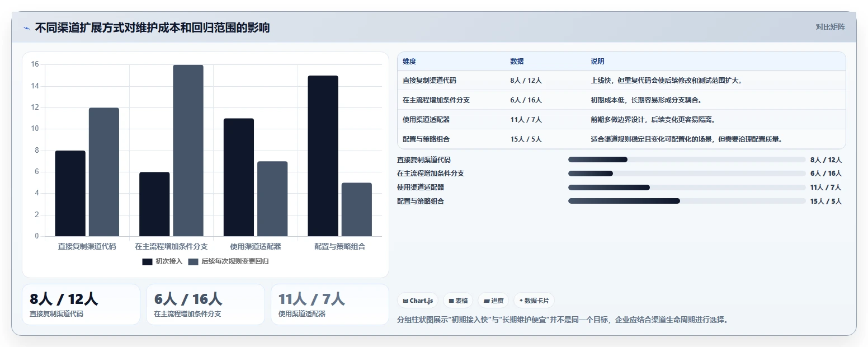Click x-axis label 在主流程增加条件分支
Viewport: 868px width, 347px height.
coord(171,246)
